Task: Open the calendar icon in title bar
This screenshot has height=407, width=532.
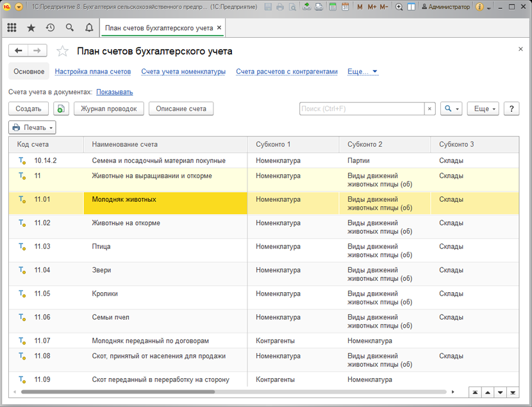Action: [345, 7]
